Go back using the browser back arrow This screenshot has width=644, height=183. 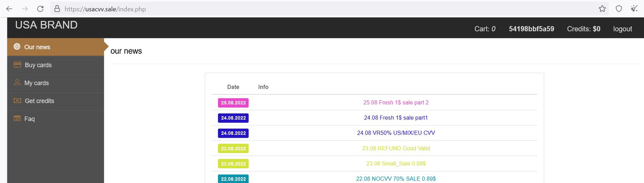click(x=9, y=9)
